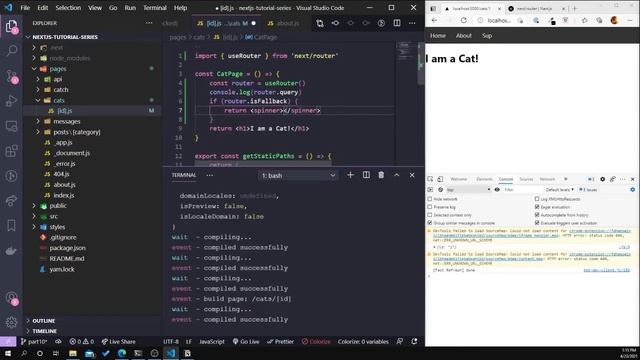Screen dimensions: 640x360
Task: Go back in the browser
Action: [434, 20]
